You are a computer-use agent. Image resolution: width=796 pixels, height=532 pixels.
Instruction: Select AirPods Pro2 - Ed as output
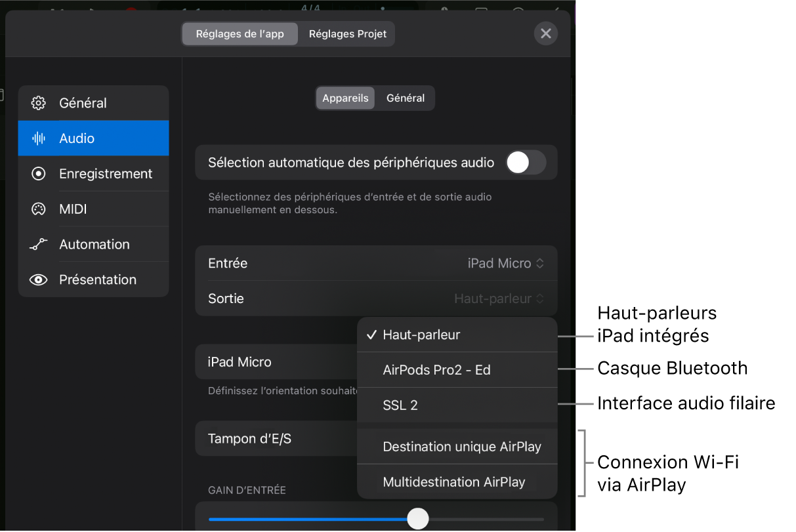(x=436, y=369)
